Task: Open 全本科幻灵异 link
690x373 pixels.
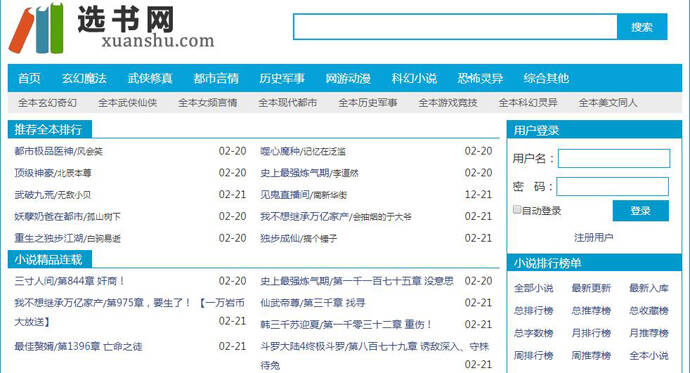Action: click(x=528, y=103)
